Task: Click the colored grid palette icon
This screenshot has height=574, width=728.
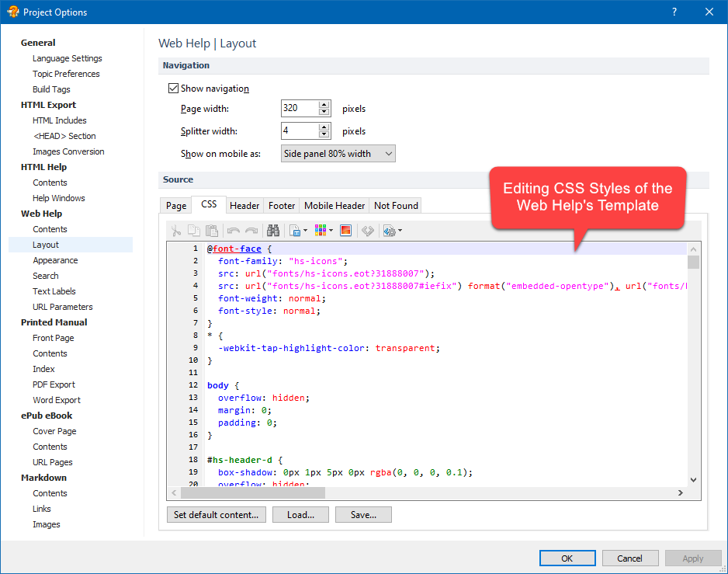Action: (x=321, y=231)
